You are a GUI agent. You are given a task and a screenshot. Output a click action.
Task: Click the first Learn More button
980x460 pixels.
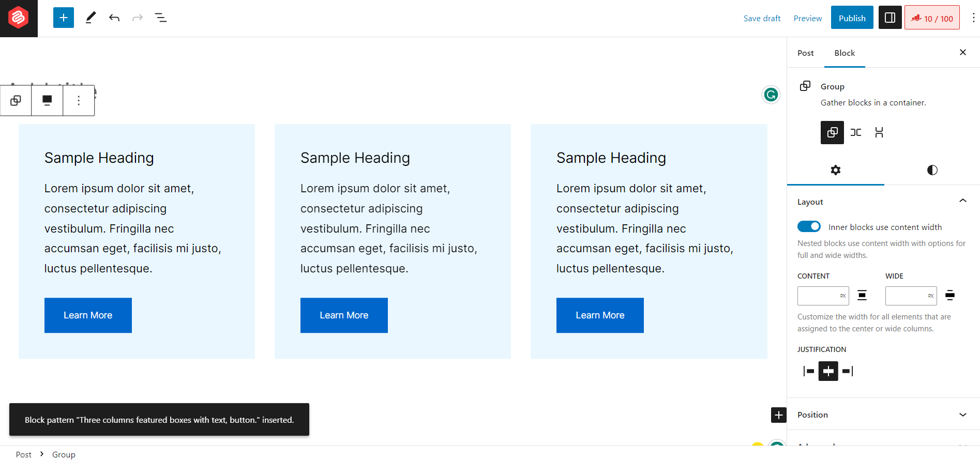(88, 315)
